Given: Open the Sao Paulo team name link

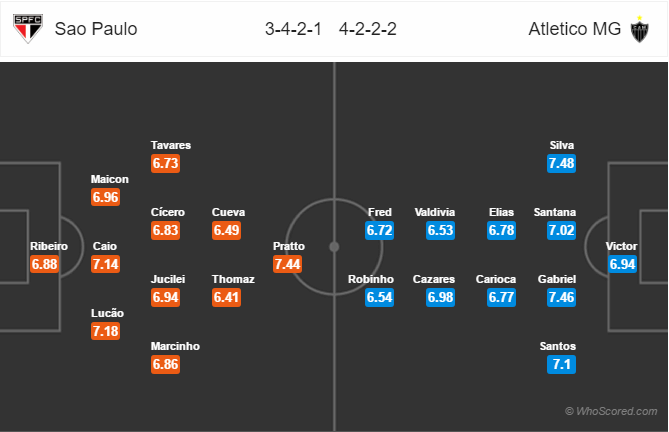Looking at the screenshot, I should (x=96, y=29).
